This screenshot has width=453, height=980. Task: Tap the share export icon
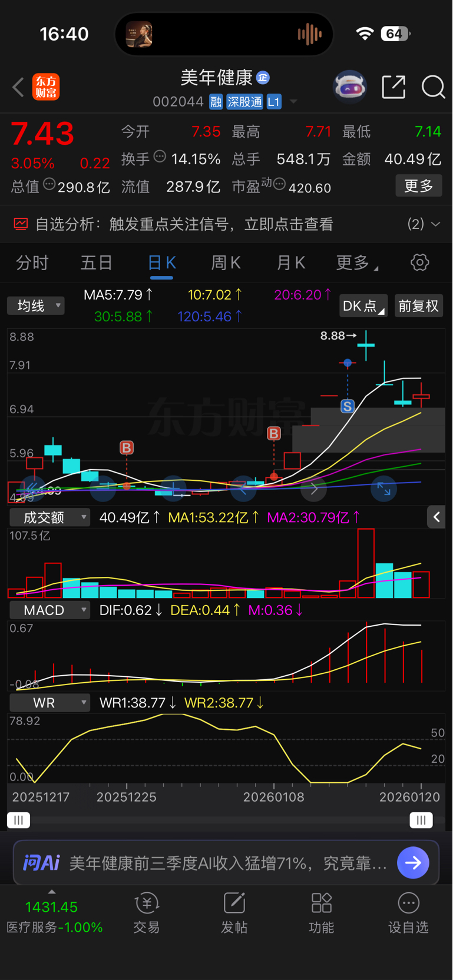tap(394, 87)
